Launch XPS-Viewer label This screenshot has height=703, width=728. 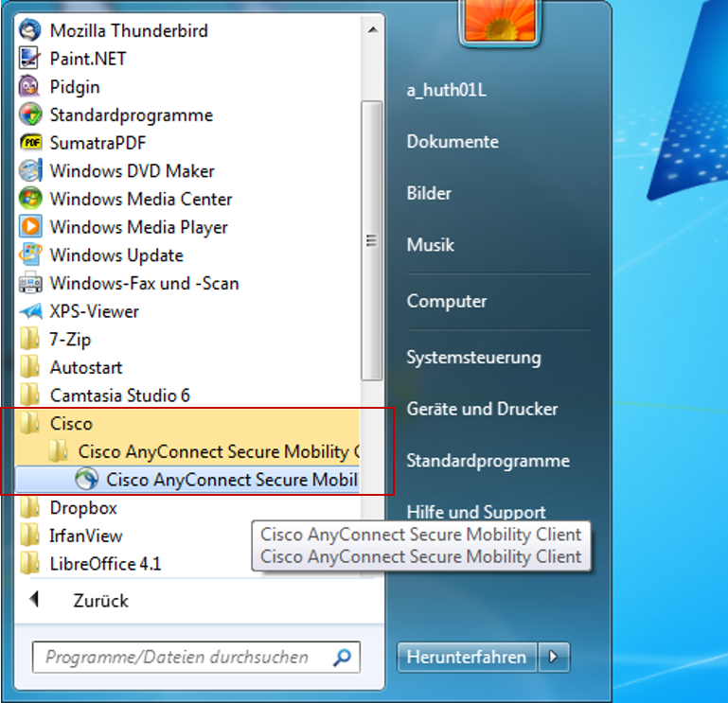pyautogui.click(x=95, y=311)
